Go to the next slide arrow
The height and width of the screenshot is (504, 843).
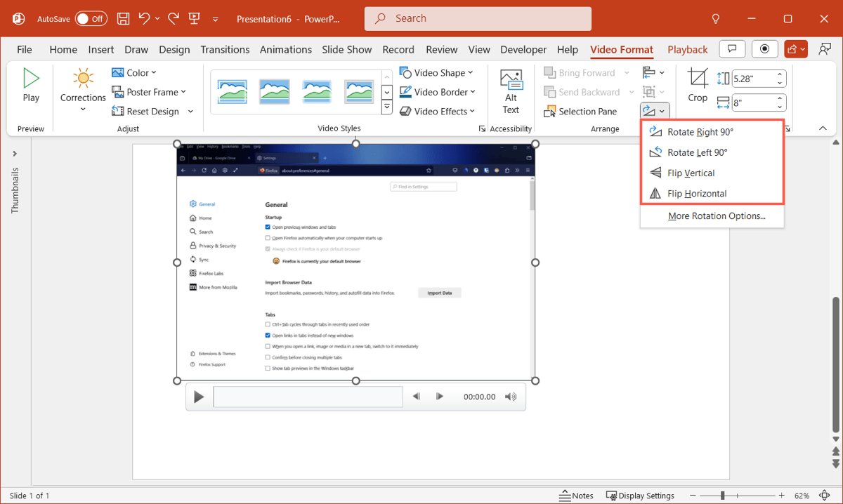point(835,463)
